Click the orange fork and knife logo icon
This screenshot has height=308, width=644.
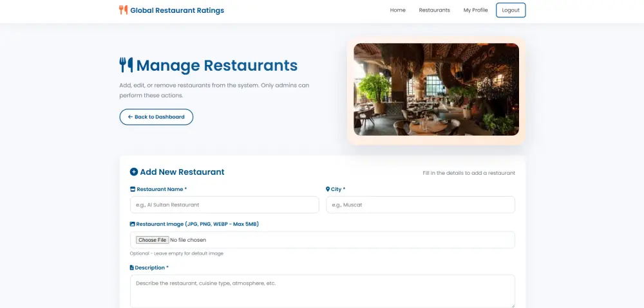123,10
